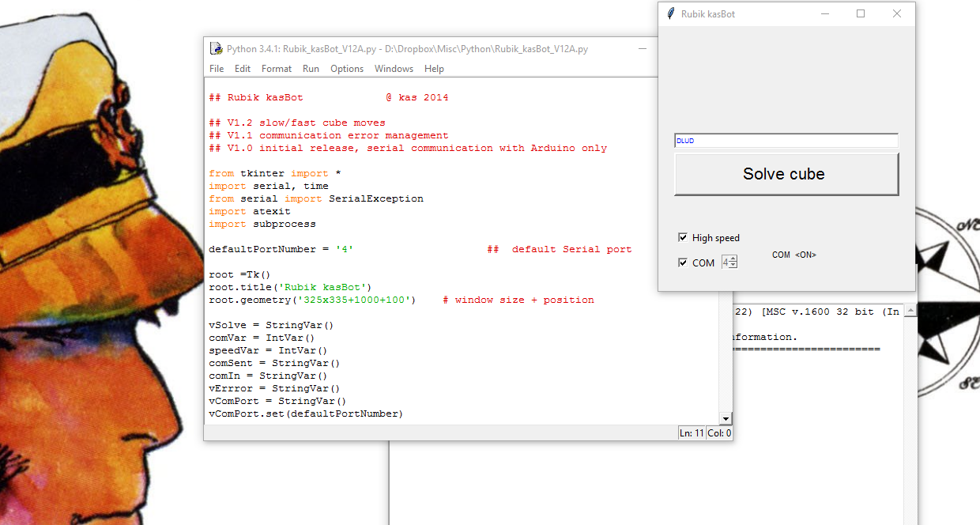Open the Help menu in IDLE editor
Image resolution: width=980 pixels, height=525 pixels.
tap(435, 69)
